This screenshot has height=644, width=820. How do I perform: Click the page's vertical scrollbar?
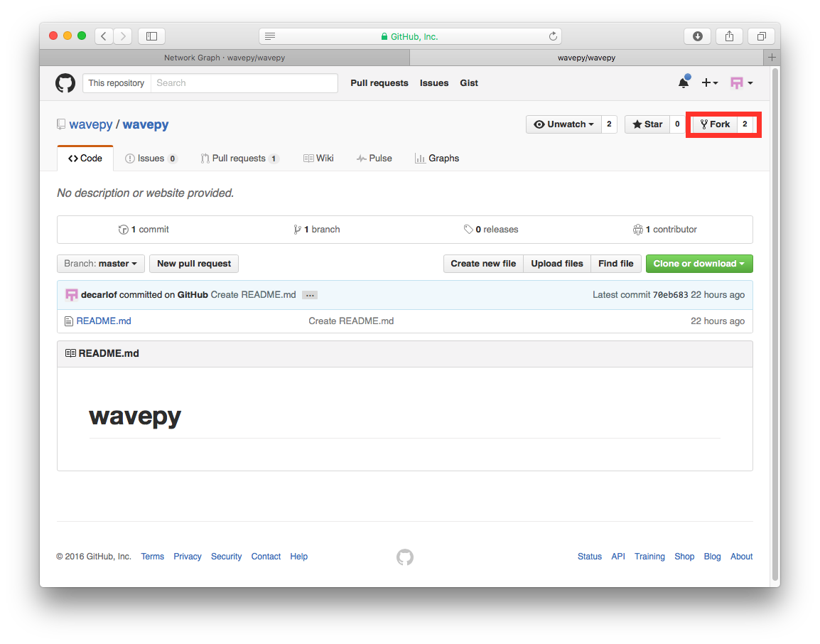point(775,324)
